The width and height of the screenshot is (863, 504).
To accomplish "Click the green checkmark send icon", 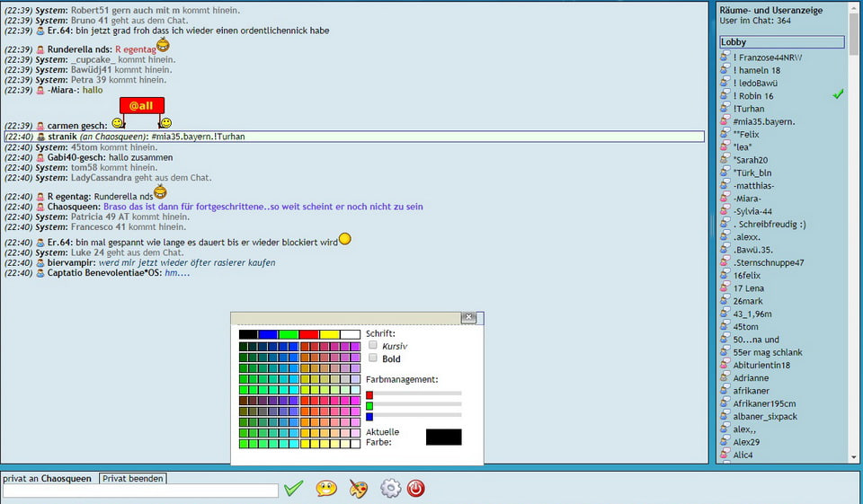I will [x=293, y=489].
